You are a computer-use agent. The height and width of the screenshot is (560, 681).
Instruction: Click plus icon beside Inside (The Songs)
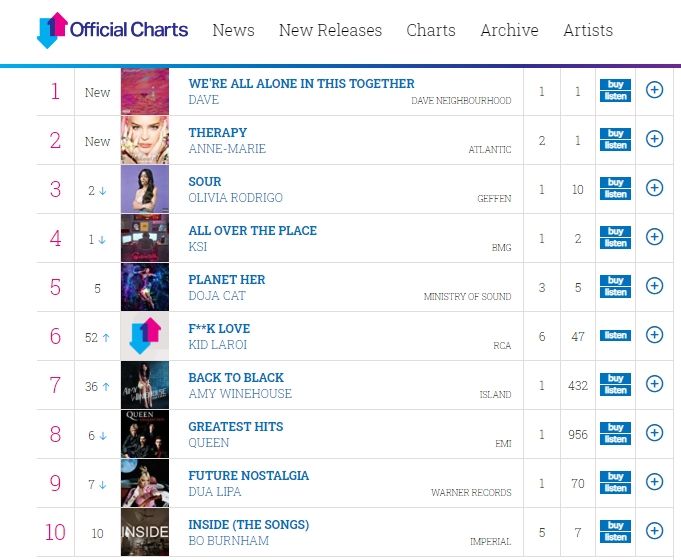pos(654,531)
